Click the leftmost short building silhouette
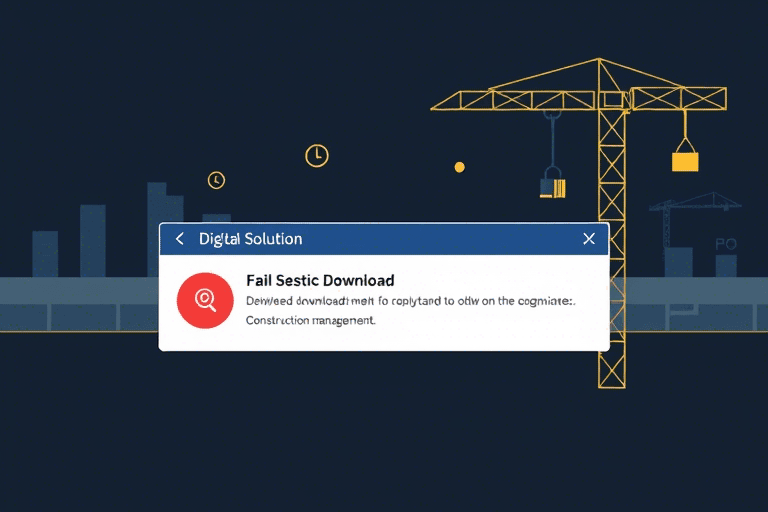The height and width of the screenshot is (512, 768). coord(45,254)
